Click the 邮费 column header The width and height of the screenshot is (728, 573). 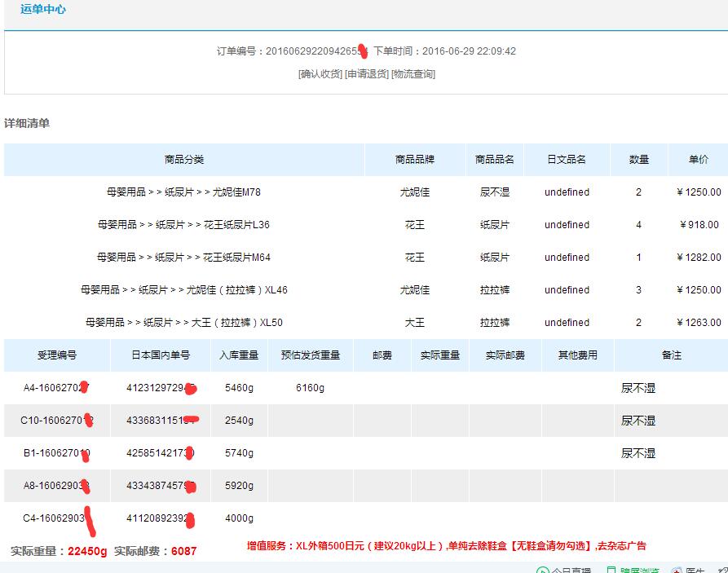pos(382,355)
